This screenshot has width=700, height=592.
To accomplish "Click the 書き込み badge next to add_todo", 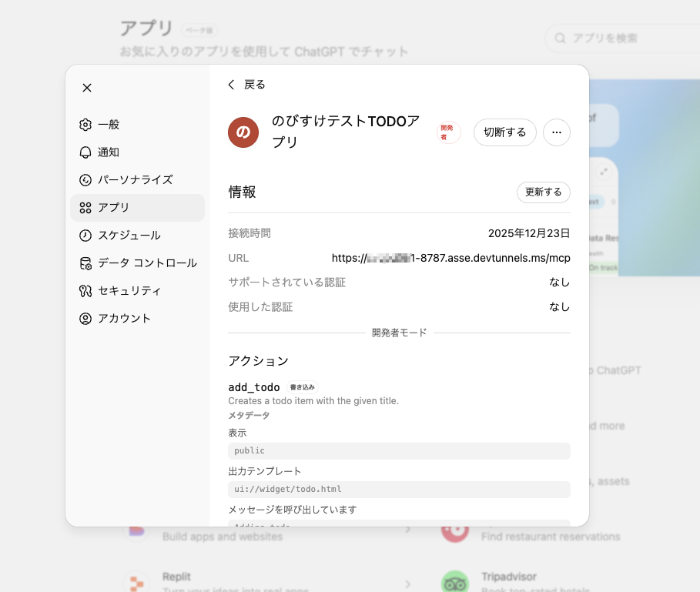I will 303,387.
